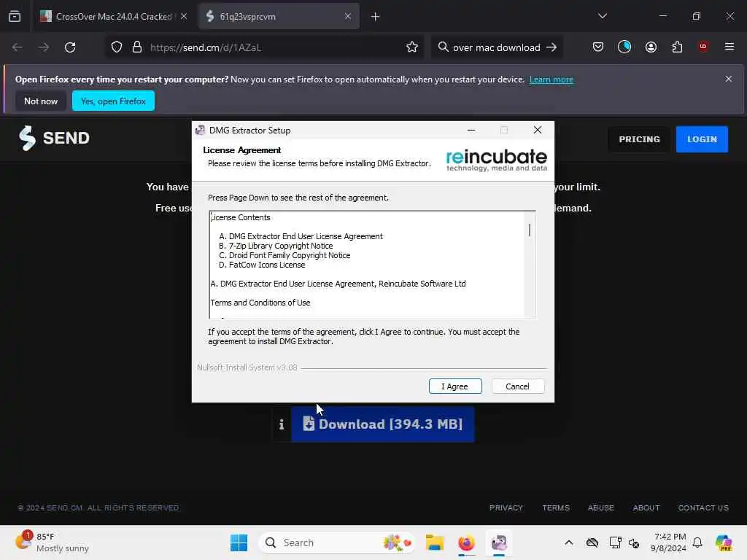The width and height of the screenshot is (747, 560).
Task: Show hidden system tray icons
Action: (569, 542)
